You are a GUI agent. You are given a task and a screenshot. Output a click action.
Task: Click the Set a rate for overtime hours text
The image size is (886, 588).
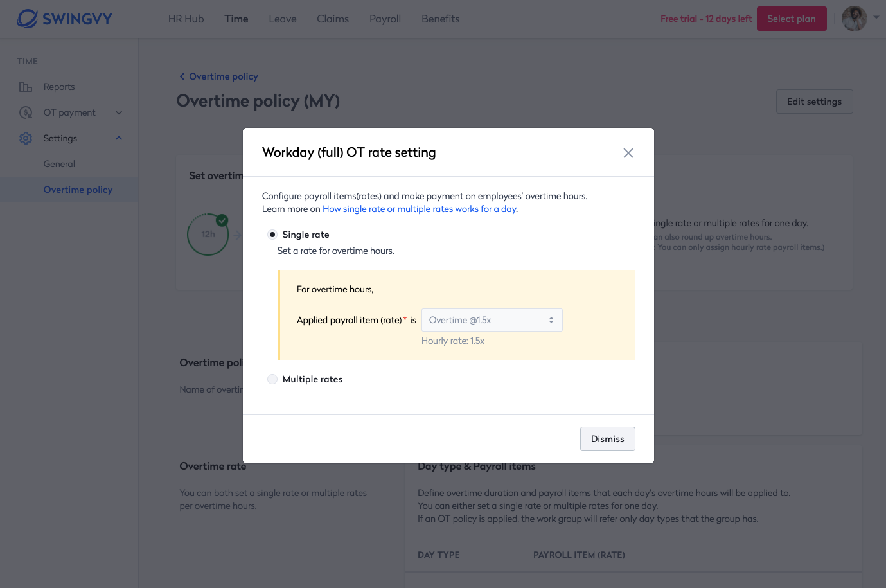[336, 251]
